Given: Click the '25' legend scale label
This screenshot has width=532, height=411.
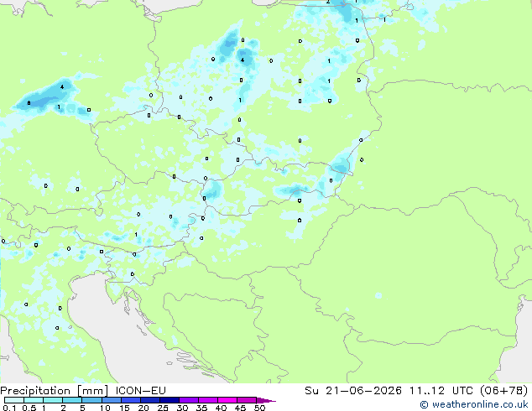Looking at the screenshot, I should pyautogui.click(x=163, y=408).
